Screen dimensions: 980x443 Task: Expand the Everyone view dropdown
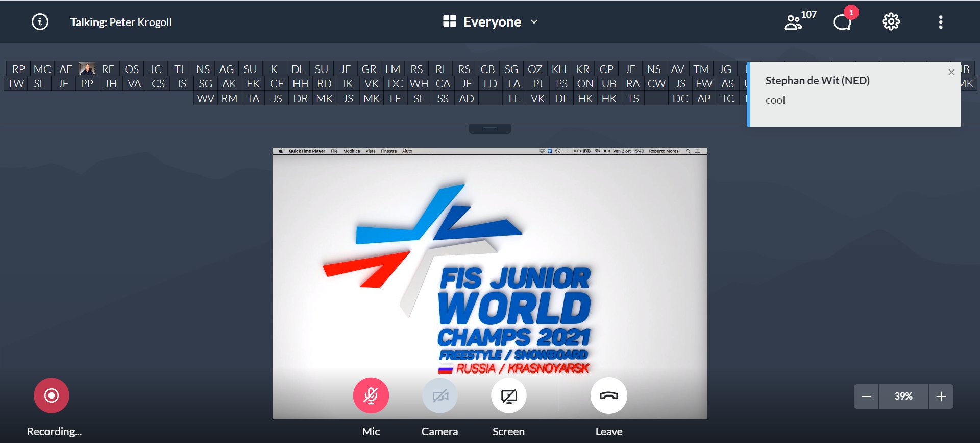(491, 21)
